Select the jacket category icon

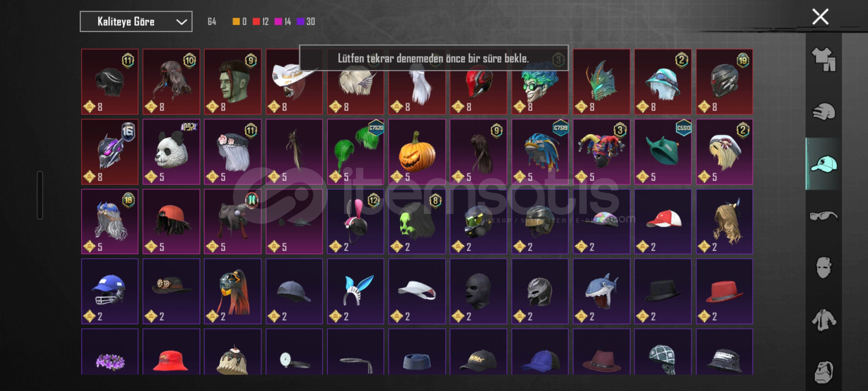click(824, 320)
